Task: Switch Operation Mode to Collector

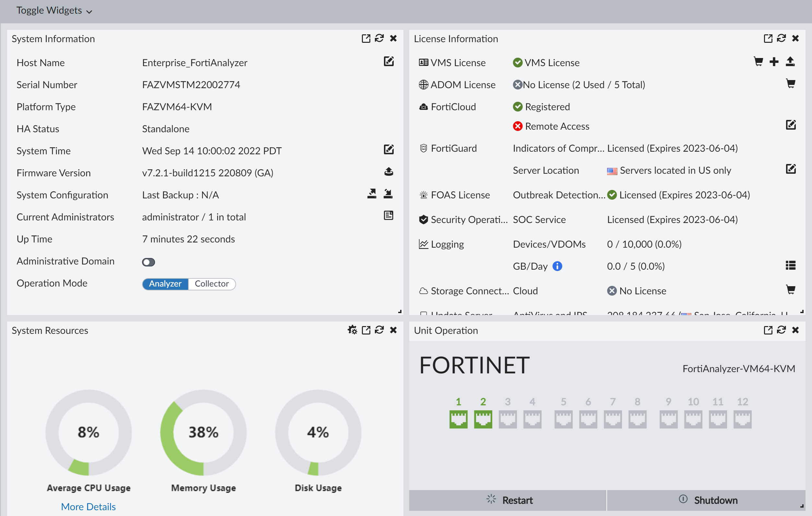Action: pyautogui.click(x=211, y=284)
